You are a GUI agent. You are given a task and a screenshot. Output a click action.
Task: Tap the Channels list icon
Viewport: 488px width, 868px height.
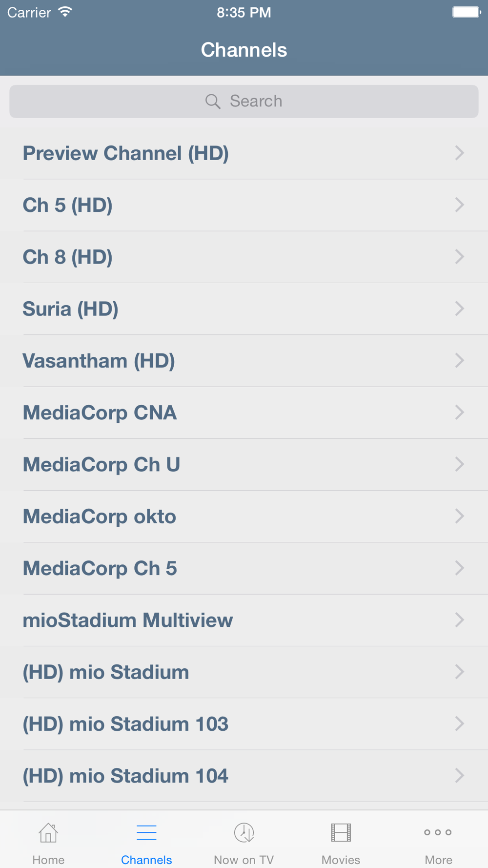point(146,833)
